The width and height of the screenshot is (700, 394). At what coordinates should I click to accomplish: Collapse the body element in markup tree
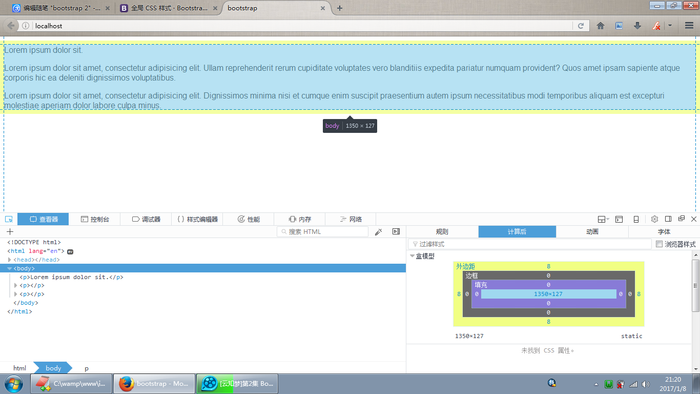(9, 269)
